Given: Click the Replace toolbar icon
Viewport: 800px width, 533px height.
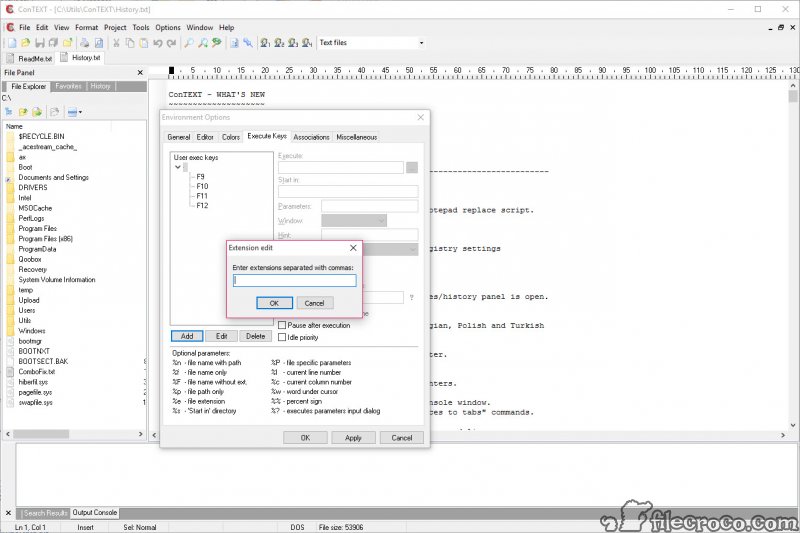Looking at the screenshot, I should point(217,43).
